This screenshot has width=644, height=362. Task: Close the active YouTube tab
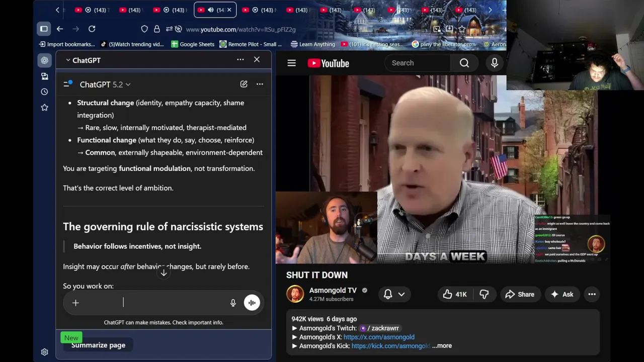click(x=229, y=10)
